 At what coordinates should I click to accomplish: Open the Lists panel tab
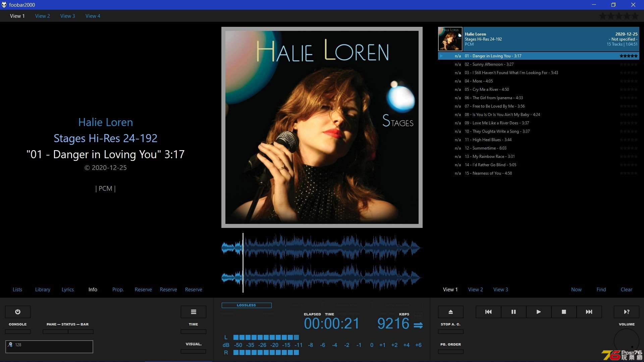point(17,289)
